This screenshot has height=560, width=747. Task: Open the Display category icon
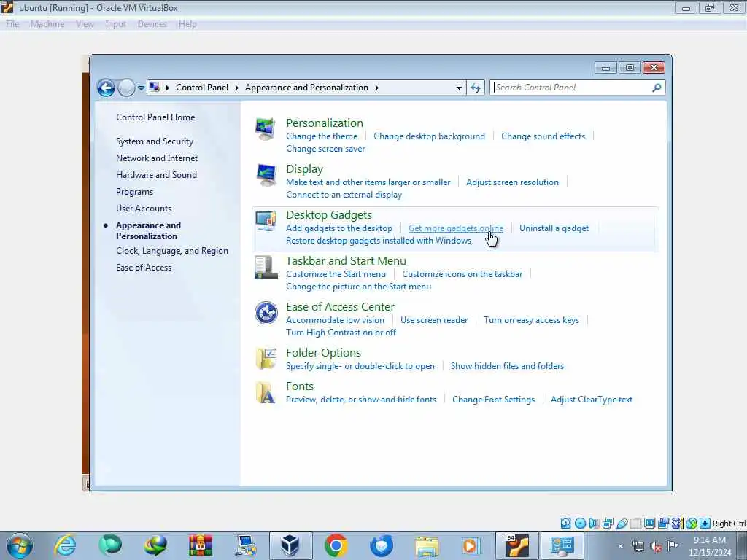coord(266,175)
